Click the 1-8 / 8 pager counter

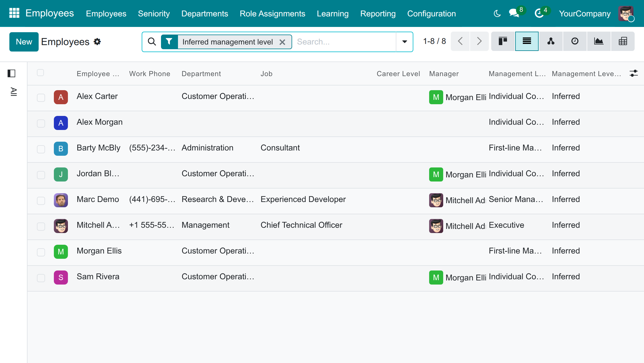[x=434, y=41]
